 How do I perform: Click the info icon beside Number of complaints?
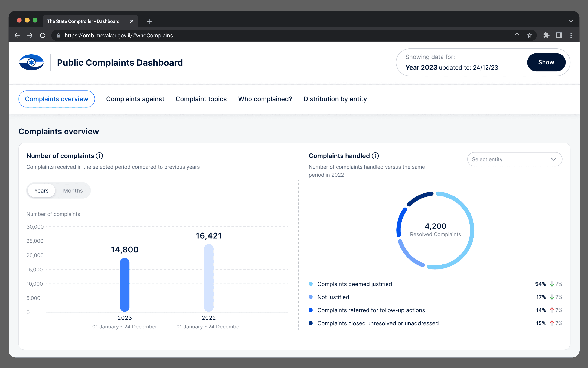tap(99, 156)
